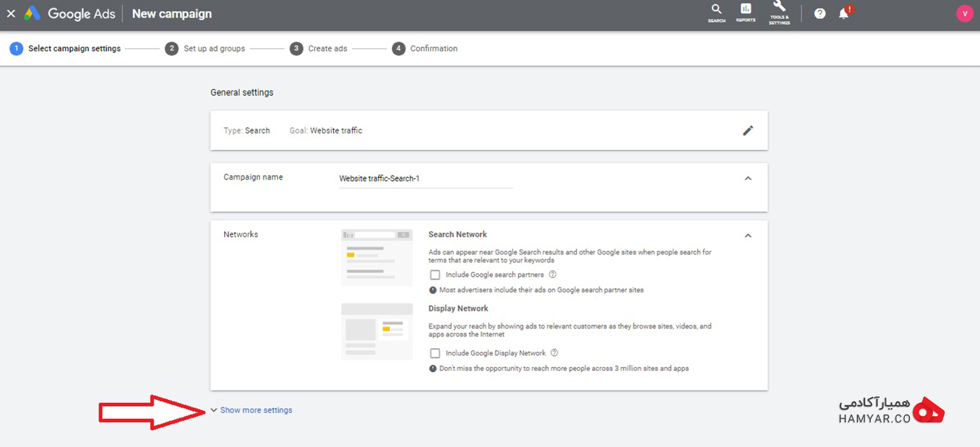980x447 pixels.
Task: Edit campaign type and goal with pencil icon
Action: [748, 131]
